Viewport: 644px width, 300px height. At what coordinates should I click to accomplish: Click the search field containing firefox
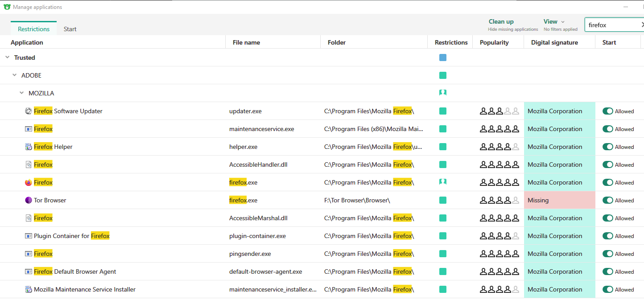pyautogui.click(x=612, y=25)
